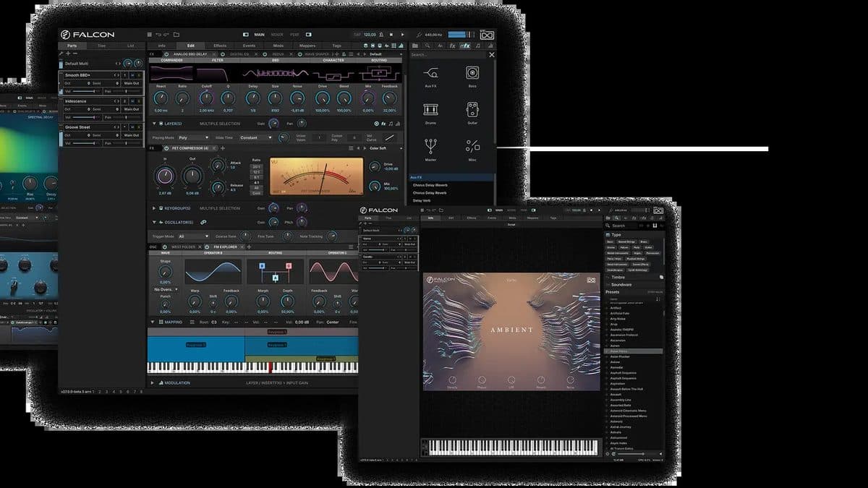Viewport: 868px width, 488px height.
Task: Switch to the Effects tab
Action: pos(220,46)
